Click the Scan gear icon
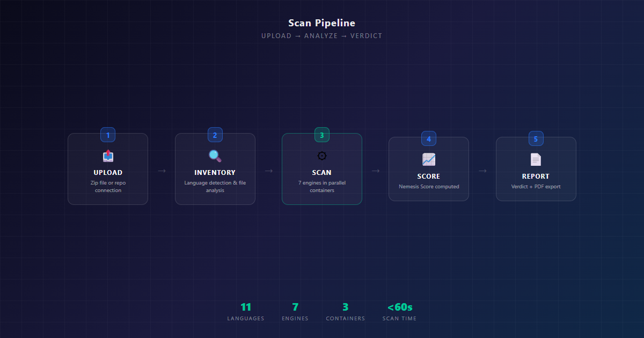The image size is (644, 338). coord(322,156)
